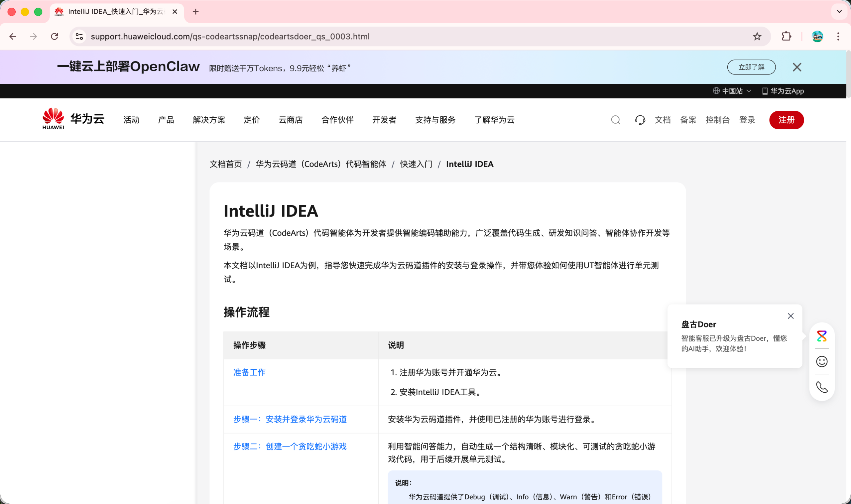Click the 盘古Doer popup title text
The height and width of the screenshot is (504, 851).
coord(698,324)
